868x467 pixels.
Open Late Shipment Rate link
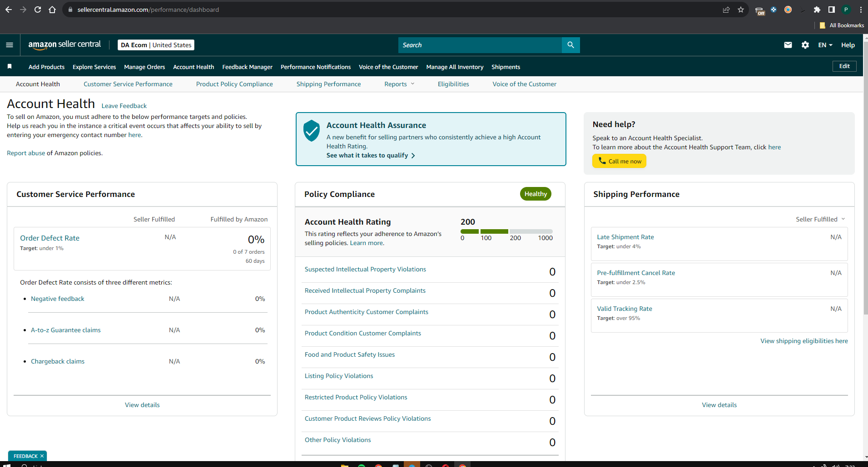625,237
